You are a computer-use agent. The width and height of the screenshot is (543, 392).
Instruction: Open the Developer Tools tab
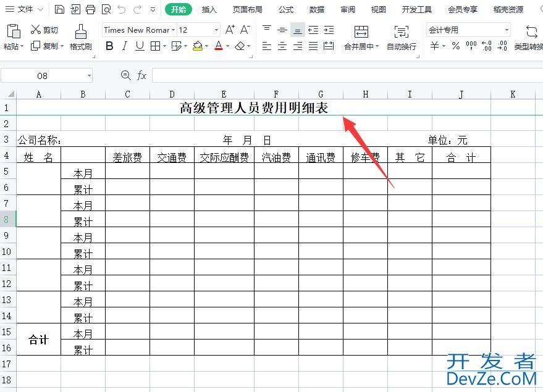417,10
